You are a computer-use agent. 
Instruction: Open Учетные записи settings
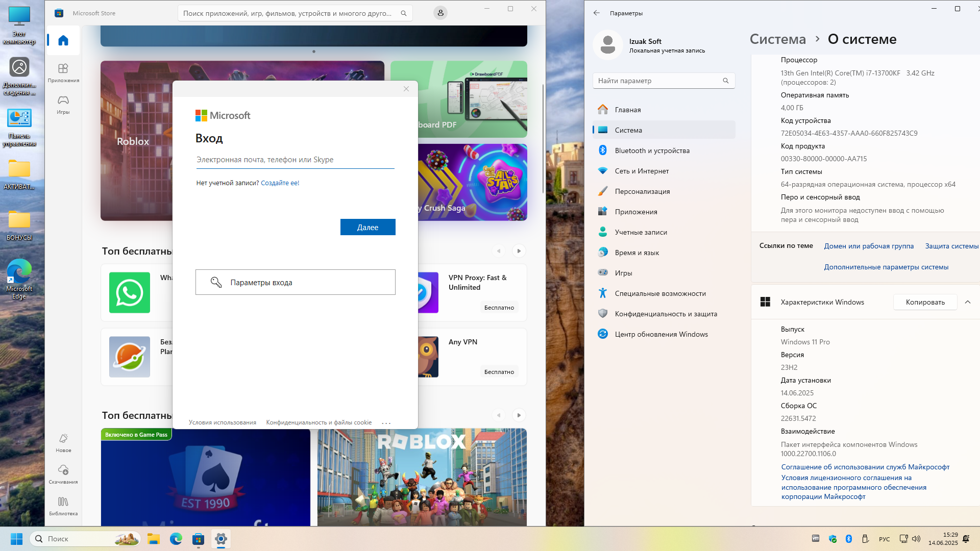point(664,232)
